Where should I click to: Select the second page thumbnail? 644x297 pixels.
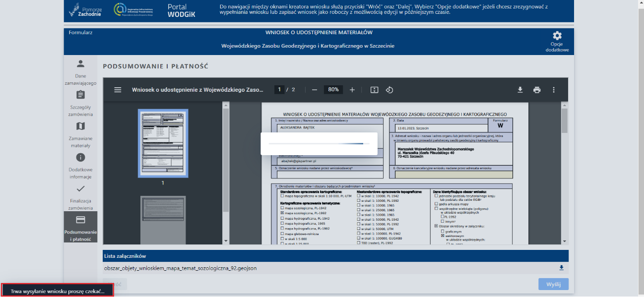coord(162,219)
